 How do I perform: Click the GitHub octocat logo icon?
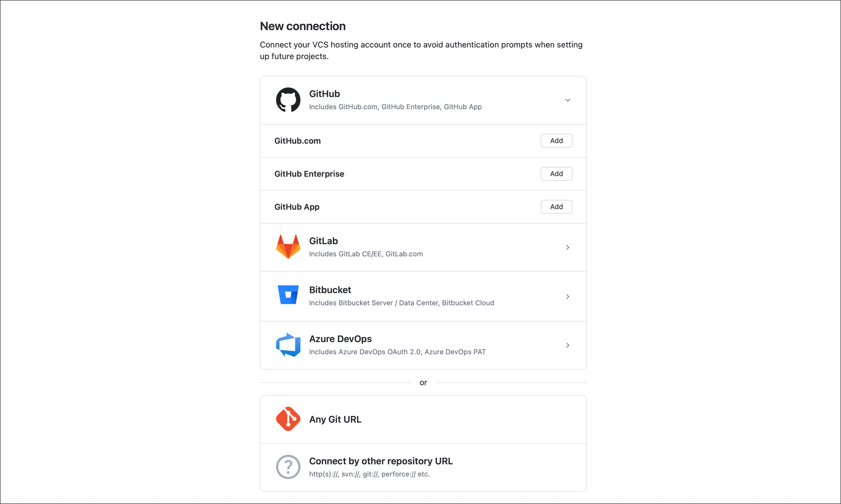pyautogui.click(x=288, y=100)
